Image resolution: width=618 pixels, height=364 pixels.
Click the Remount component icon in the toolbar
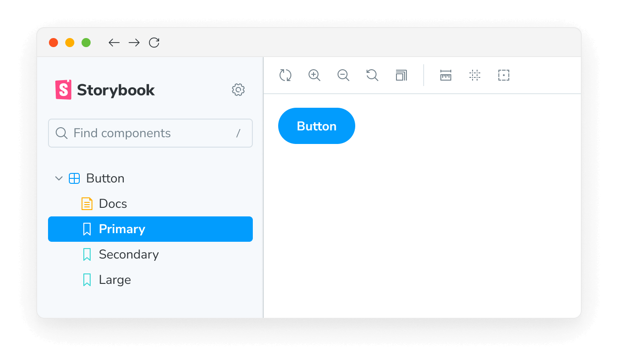tap(285, 75)
